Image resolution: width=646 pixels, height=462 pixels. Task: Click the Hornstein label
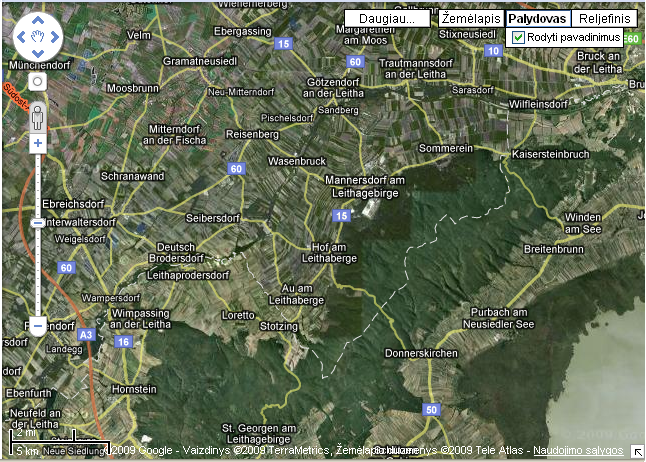(x=134, y=389)
